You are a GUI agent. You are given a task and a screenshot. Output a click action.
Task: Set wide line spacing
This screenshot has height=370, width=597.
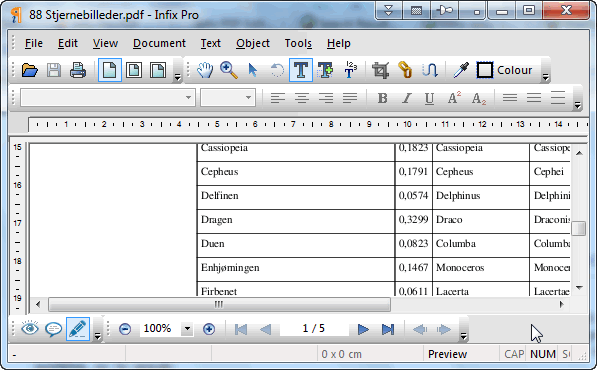pyautogui.click(x=558, y=98)
